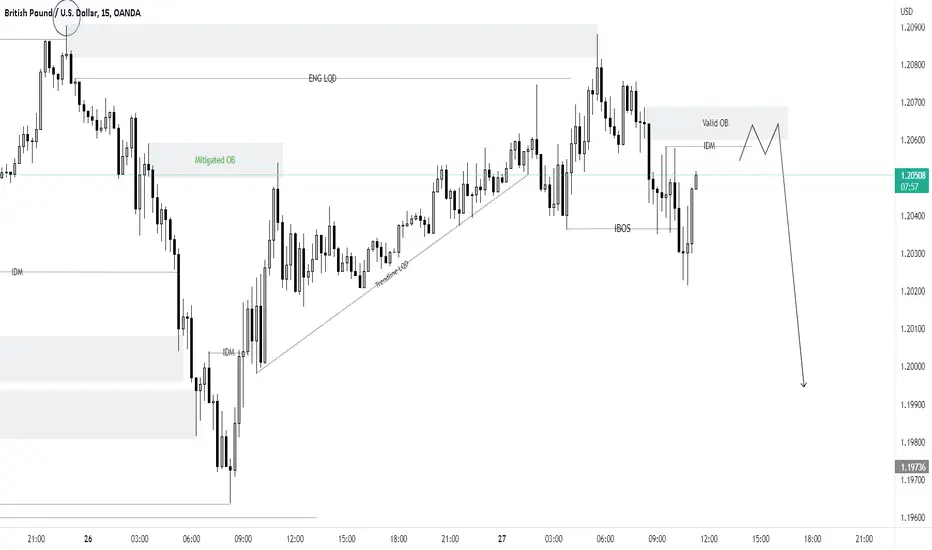932x550 pixels.
Task: Click the 1.20000 price axis level
Action: pos(912,366)
